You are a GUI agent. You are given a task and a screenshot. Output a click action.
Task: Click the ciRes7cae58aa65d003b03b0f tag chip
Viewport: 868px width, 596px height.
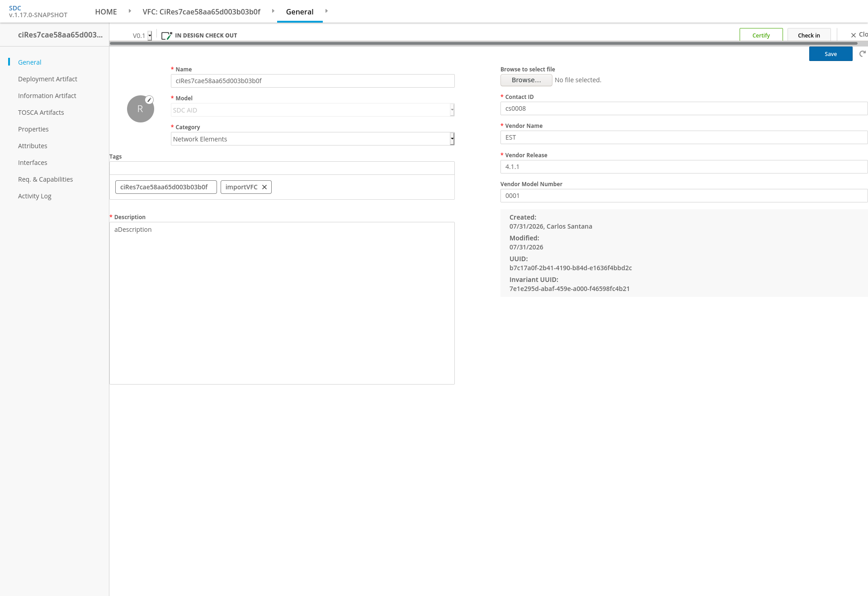click(x=166, y=187)
